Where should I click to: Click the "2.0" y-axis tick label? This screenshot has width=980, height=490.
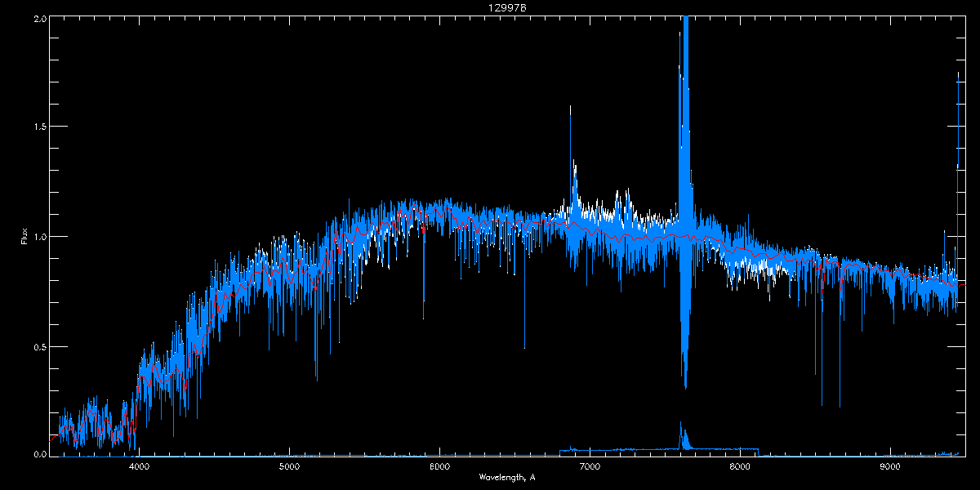pos(39,19)
